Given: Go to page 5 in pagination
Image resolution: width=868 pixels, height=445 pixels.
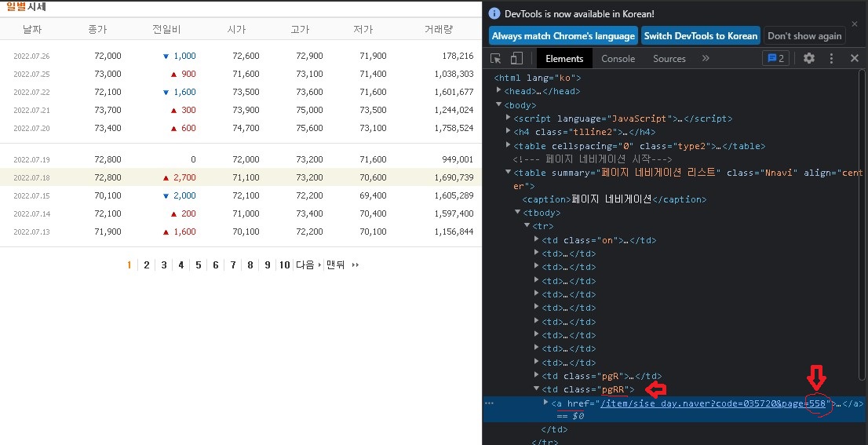Looking at the screenshot, I should (199, 265).
